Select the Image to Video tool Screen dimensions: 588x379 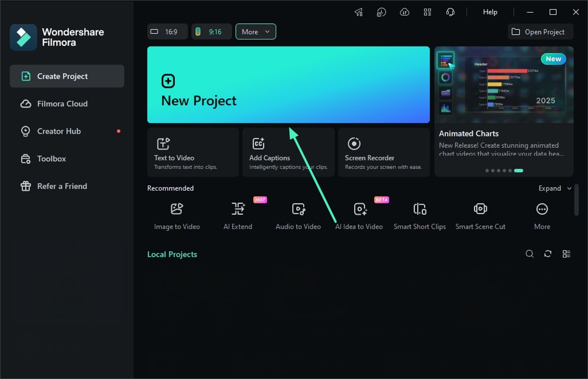(176, 215)
